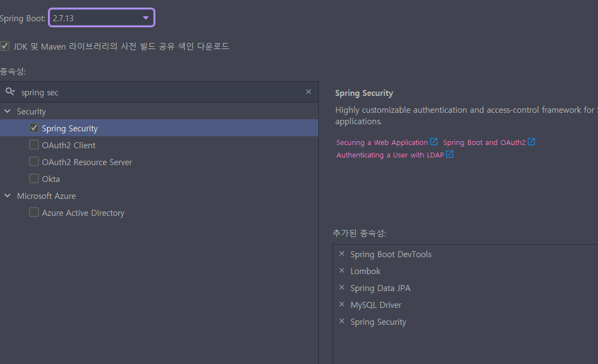Select the Azure Active Directory tree label
The image size is (598, 364).
click(x=83, y=213)
